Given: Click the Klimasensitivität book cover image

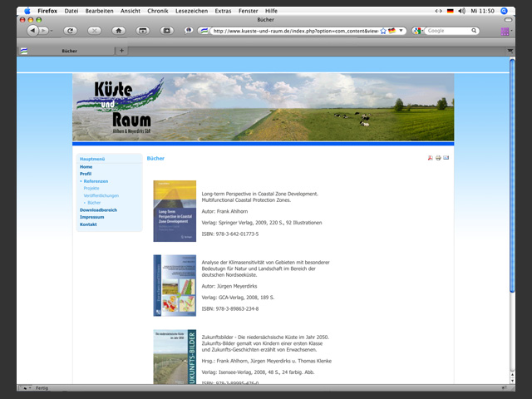Looking at the screenshot, I should pos(175,286).
